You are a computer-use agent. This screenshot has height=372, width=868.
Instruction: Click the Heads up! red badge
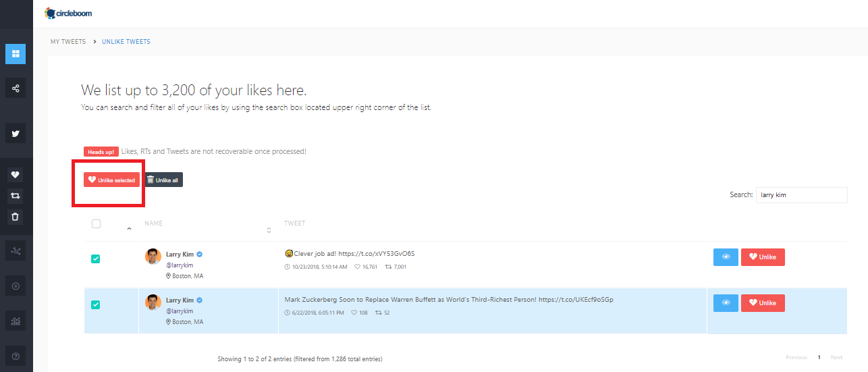[101, 152]
